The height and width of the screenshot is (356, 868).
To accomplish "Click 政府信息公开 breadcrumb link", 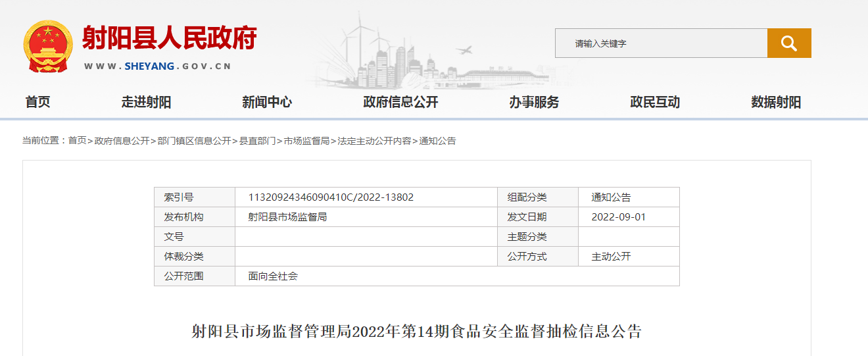I will (x=122, y=141).
